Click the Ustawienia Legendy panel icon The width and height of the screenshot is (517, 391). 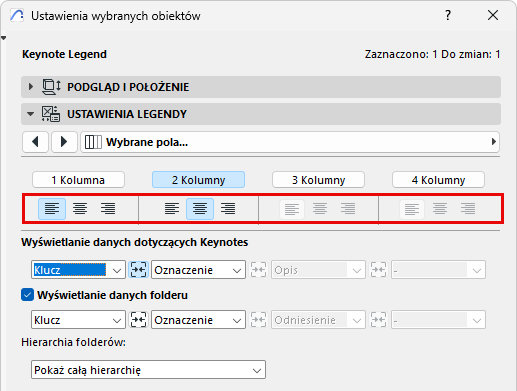pos(51,114)
